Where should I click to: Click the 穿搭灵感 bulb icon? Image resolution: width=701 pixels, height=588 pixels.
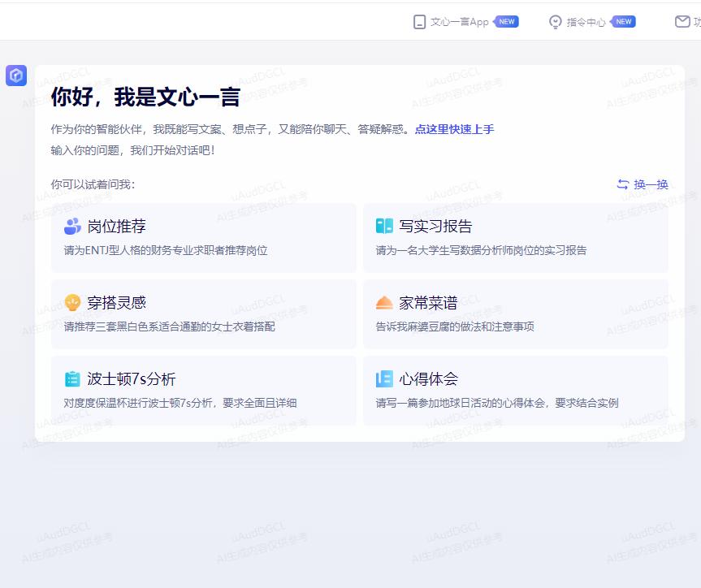[x=72, y=303]
